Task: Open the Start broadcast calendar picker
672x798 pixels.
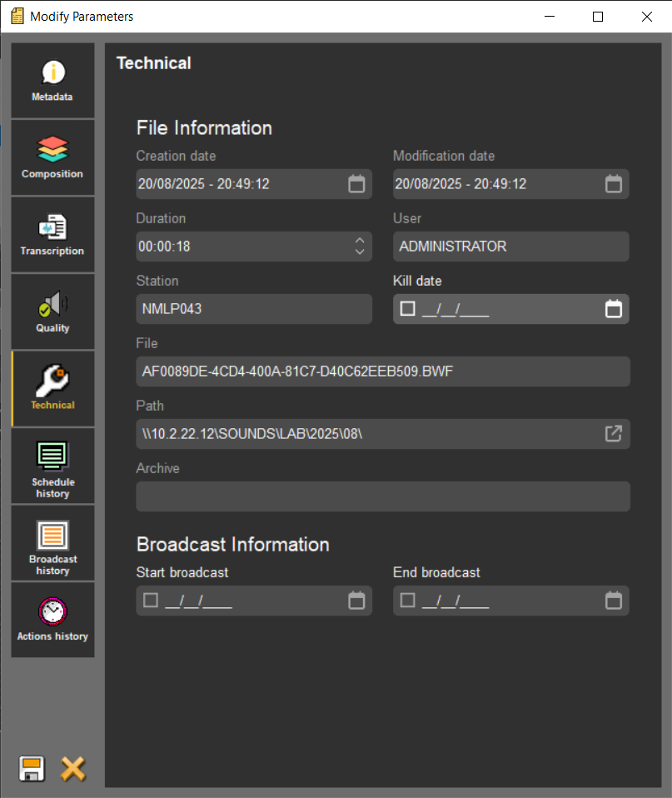Action: click(356, 601)
